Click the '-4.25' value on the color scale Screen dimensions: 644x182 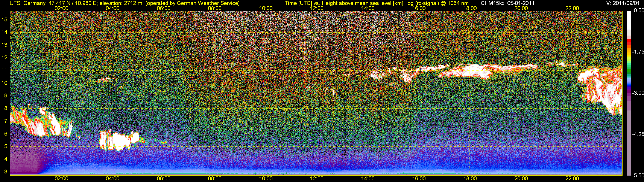(638, 134)
